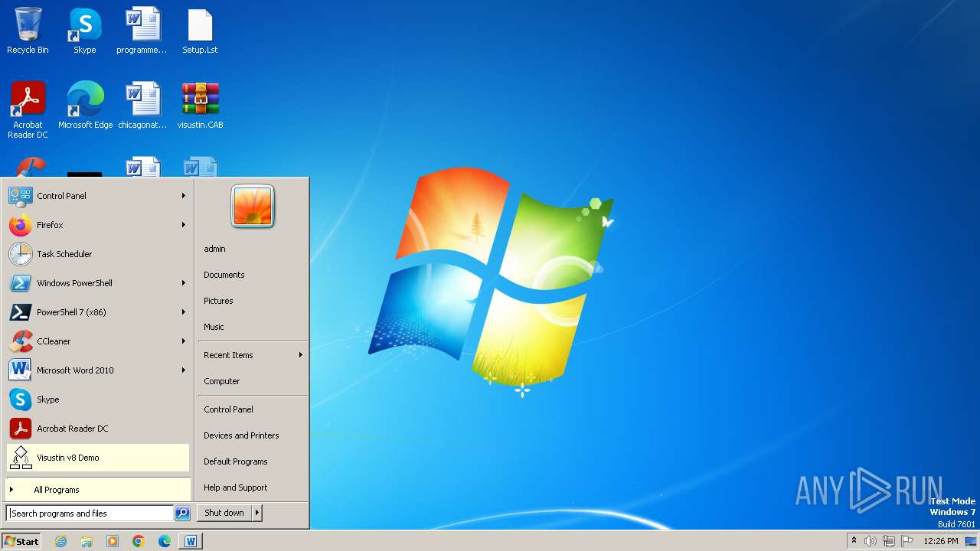This screenshot has width=980, height=551.
Task: Click the volume tray icon
Action: (x=871, y=541)
